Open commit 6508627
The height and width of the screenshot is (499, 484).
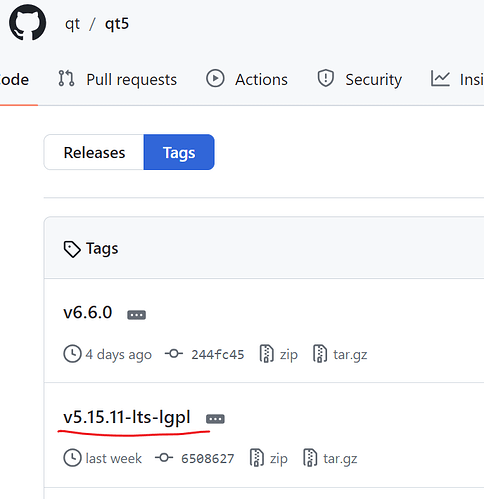(207, 459)
